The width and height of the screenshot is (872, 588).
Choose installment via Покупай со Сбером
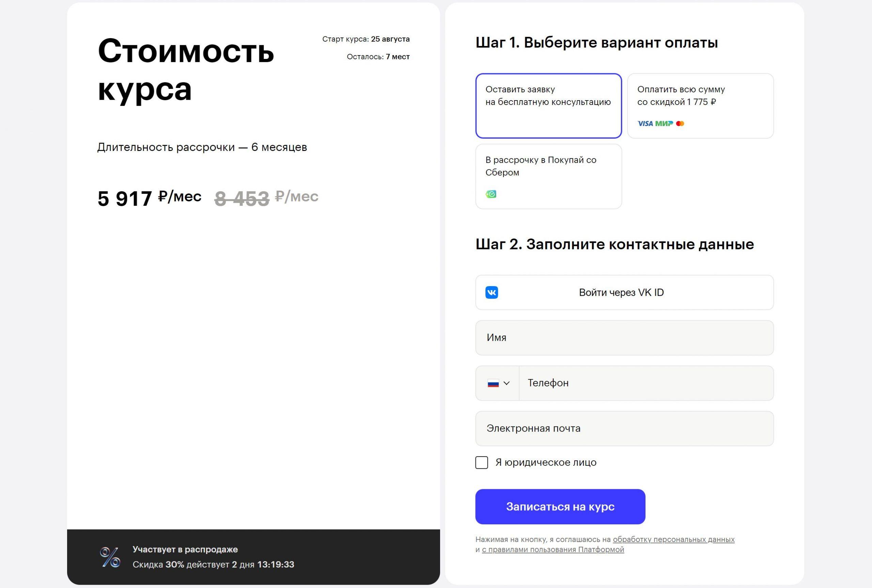[x=548, y=176]
